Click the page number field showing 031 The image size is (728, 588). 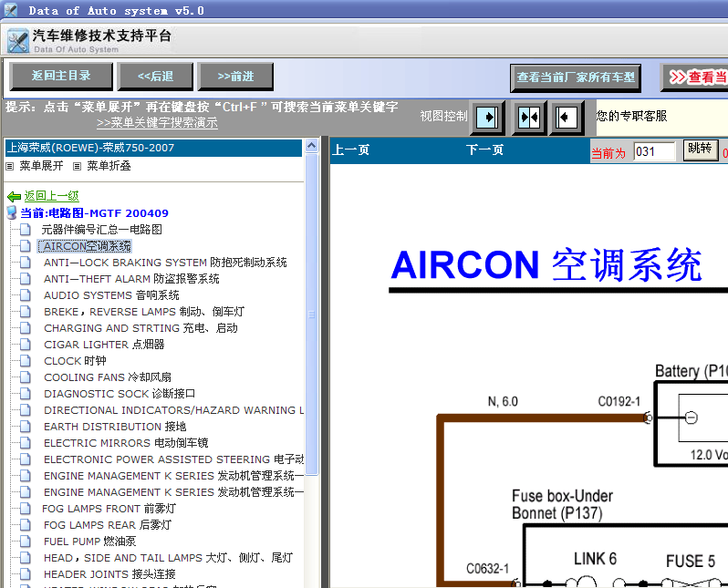click(x=654, y=151)
